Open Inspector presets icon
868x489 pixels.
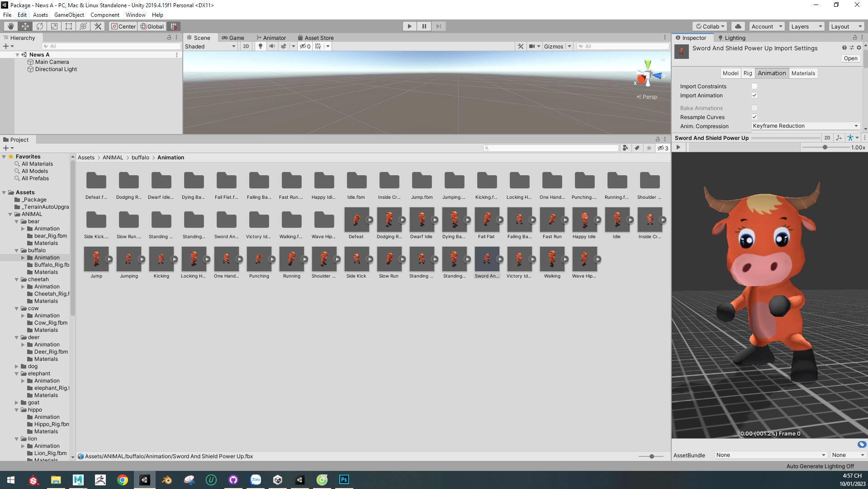tap(851, 48)
